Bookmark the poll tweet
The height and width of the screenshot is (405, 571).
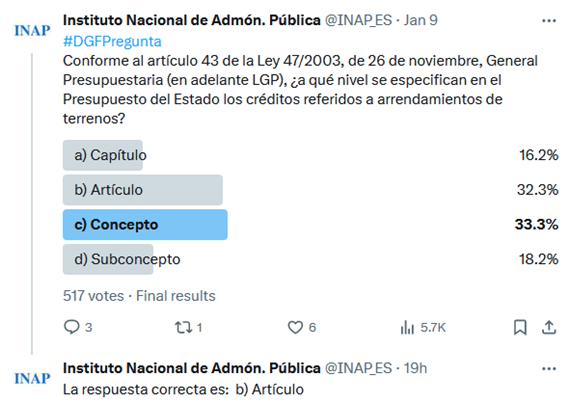(x=520, y=327)
